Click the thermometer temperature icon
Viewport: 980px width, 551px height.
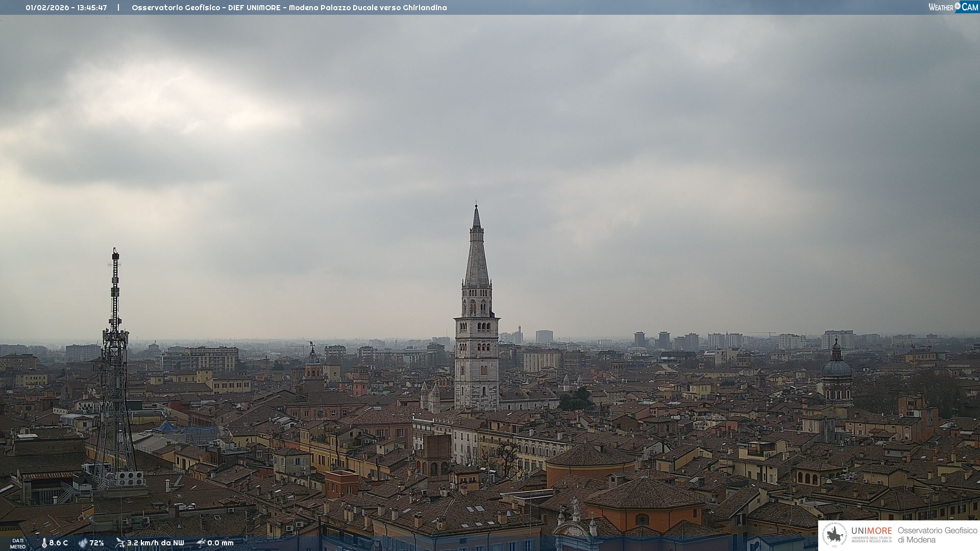[44, 543]
